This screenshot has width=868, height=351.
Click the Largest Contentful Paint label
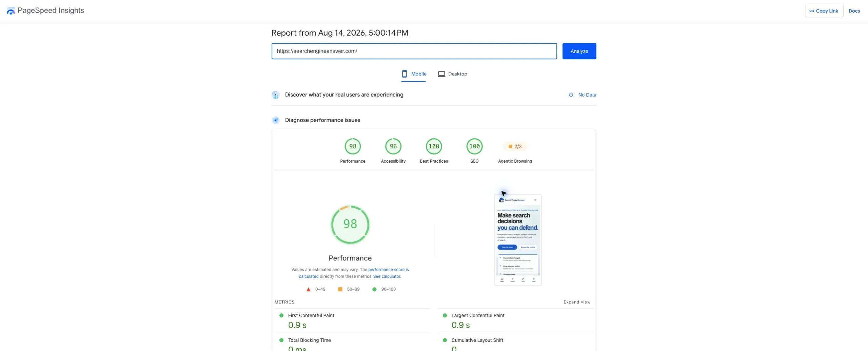(478, 315)
